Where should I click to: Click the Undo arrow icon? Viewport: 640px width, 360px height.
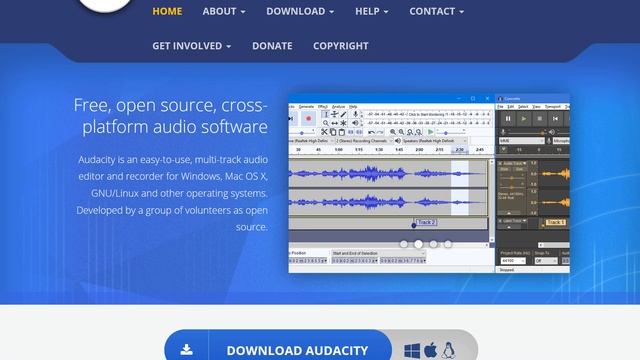(371, 132)
